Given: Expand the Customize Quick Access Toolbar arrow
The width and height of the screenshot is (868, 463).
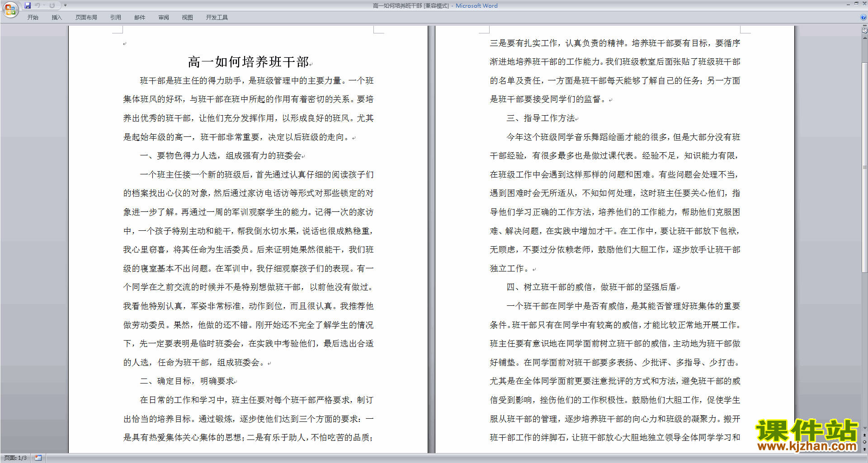Looking at the screenshot, I should click(x=65, y=5).
